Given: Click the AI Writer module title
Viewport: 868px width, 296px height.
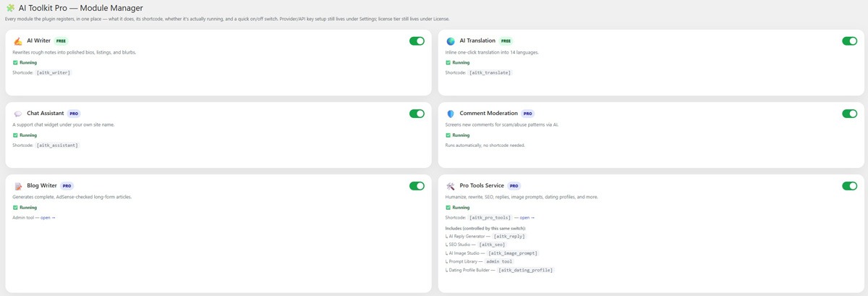Looking at the screenshot, I should click(38, 41).
